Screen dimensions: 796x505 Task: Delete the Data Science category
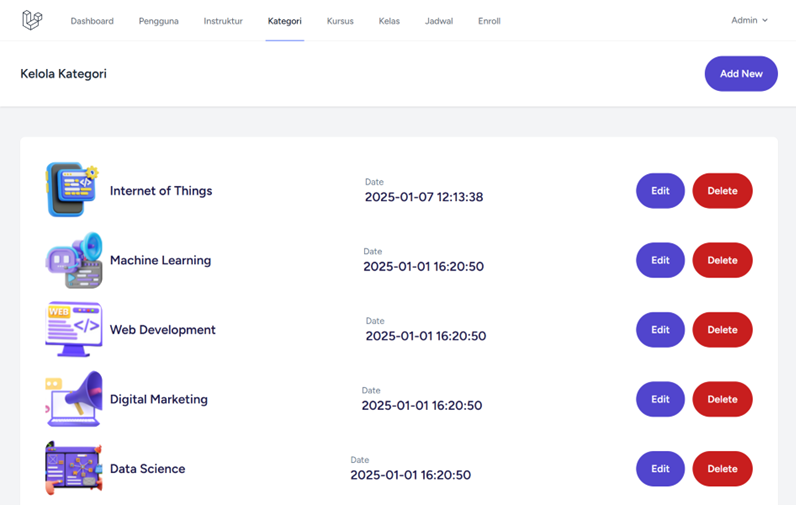722,468
